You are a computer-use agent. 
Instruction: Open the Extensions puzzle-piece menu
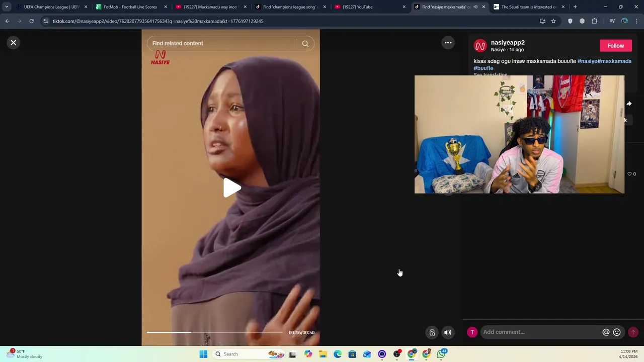[x=595, y=21]
